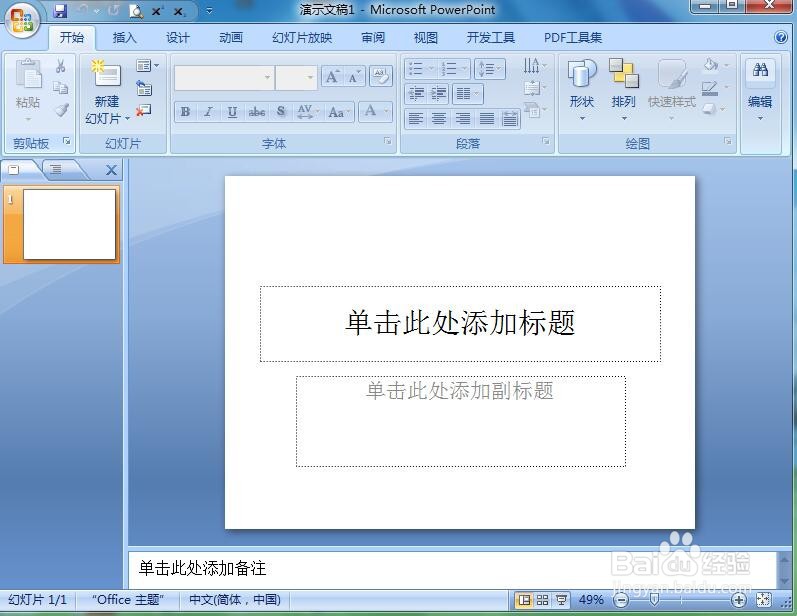The width and height of the screenshot is (797, 616).
Task: Select the Format Painter brush
Action: pyautogui.click(x=62, y=109)
